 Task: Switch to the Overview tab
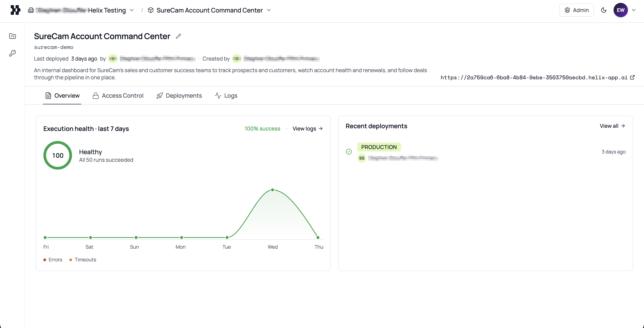pos(62,96)
